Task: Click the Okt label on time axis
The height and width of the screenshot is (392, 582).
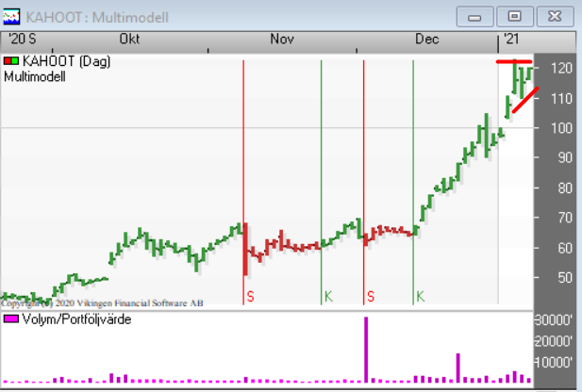Action: (130, 39)
